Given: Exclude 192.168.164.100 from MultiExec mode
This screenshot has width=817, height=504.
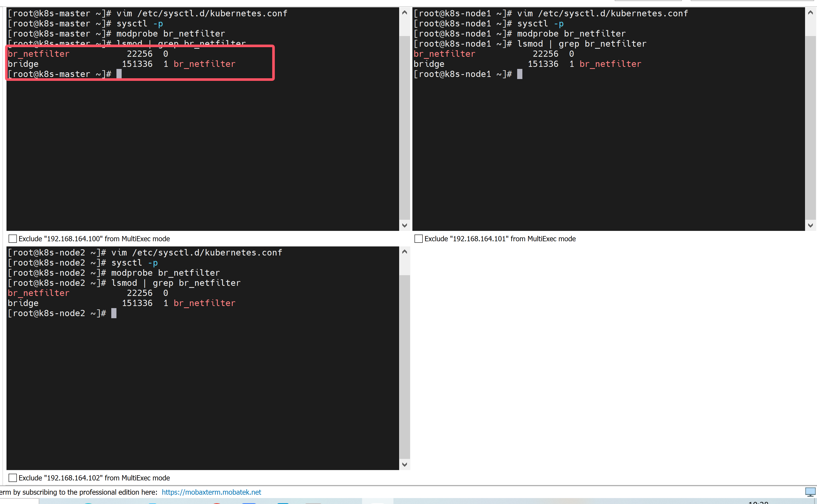Looking at the screenshot, I should point(13,239).
